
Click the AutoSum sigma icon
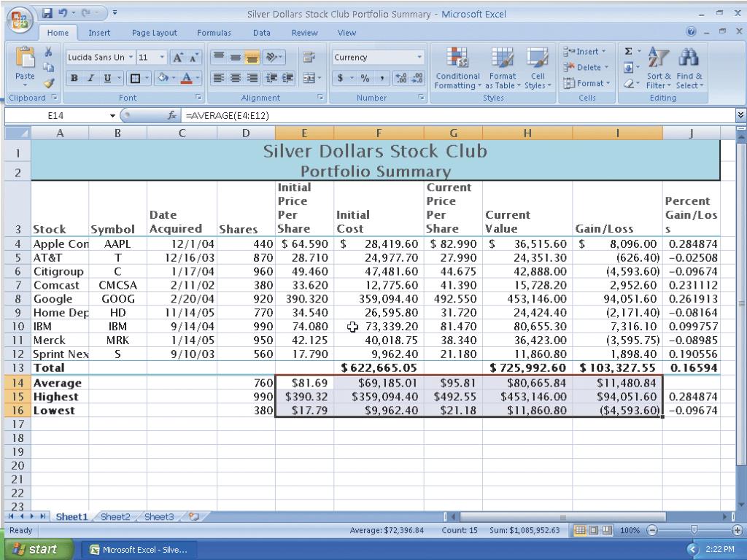tap(628, 52)
